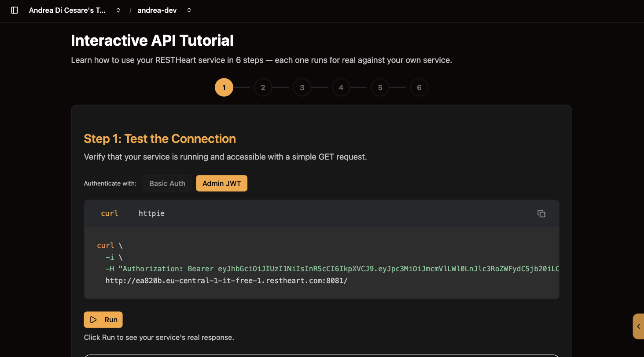Click the Authorization Bearer header line

[x=332, y=269]
